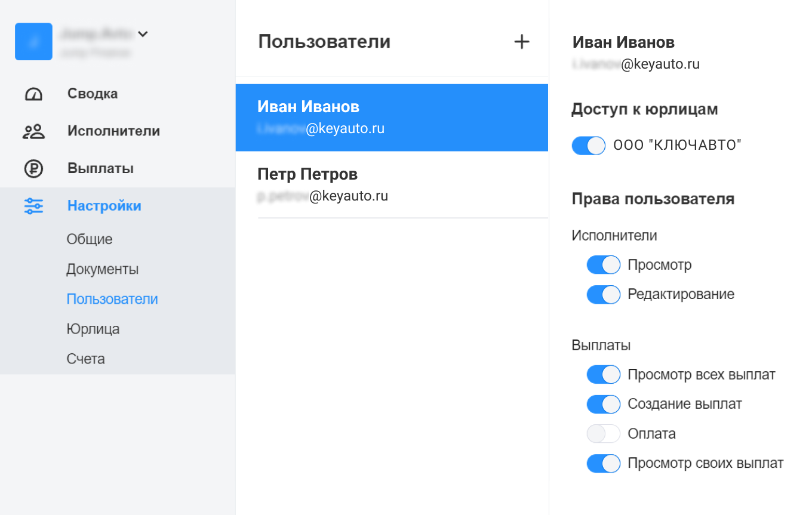Turn off Просмотр своих выплат

(x=603, y=463)
